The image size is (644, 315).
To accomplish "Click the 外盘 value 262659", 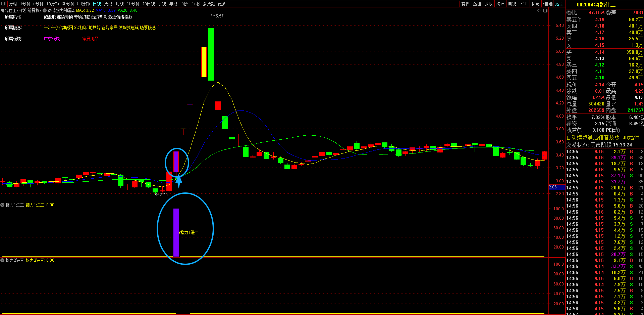I will [596, 110].
